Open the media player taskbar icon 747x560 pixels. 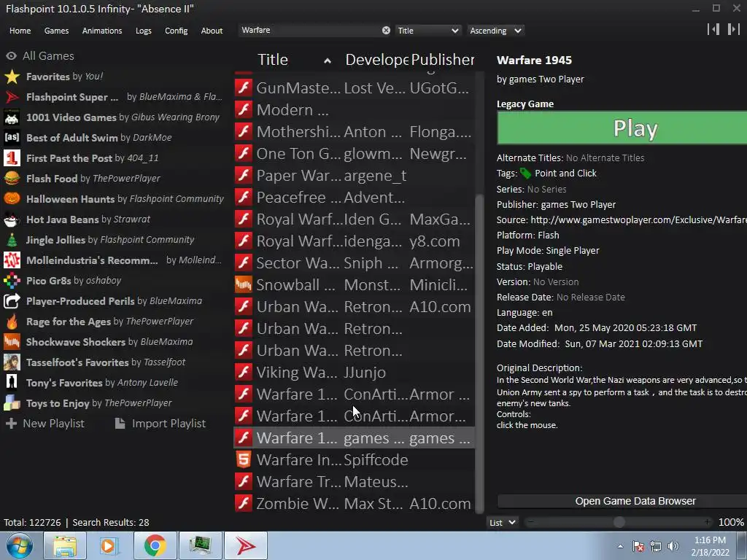pyautogui.click(x=109, y=545)
